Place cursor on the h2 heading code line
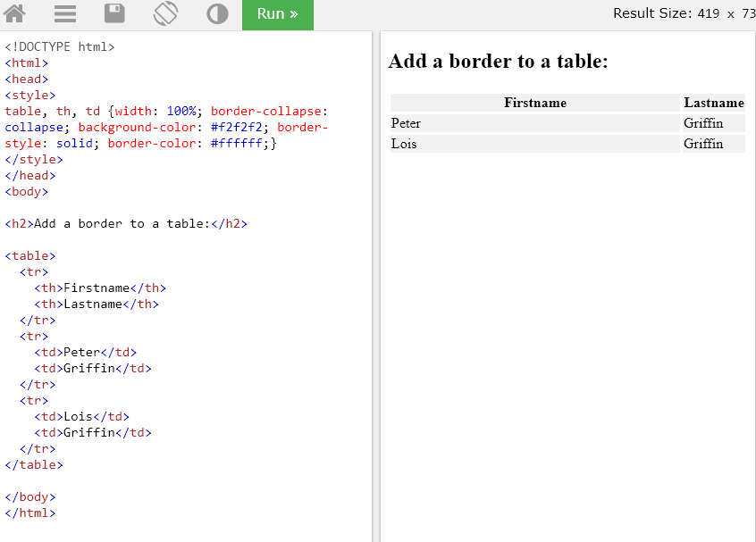The image size is (756, 542). point(125,223)
